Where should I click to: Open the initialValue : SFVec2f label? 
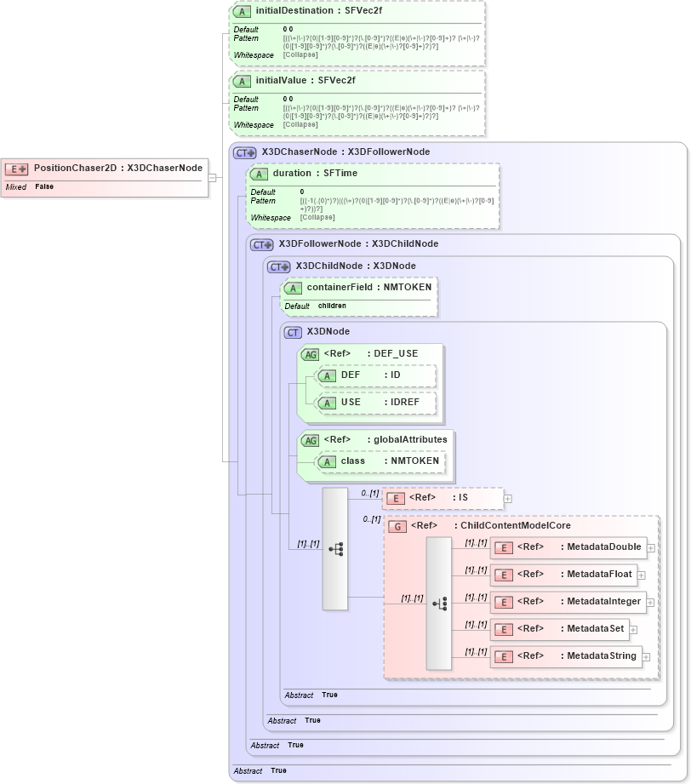(x=306, y=81)
